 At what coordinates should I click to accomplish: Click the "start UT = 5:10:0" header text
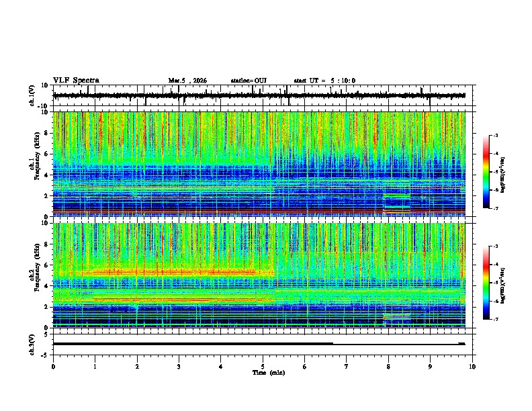coord(324,81)
